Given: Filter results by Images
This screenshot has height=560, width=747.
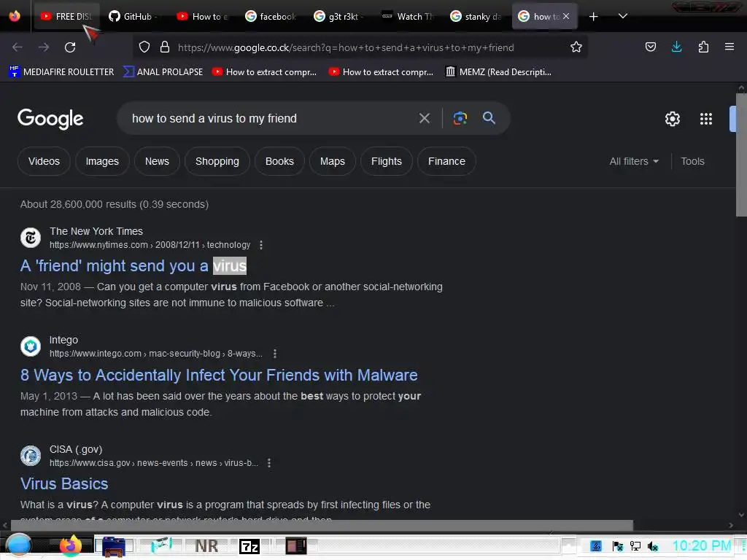Looking at the screenshot, I should pyautogui.click(x=102, y=161).
